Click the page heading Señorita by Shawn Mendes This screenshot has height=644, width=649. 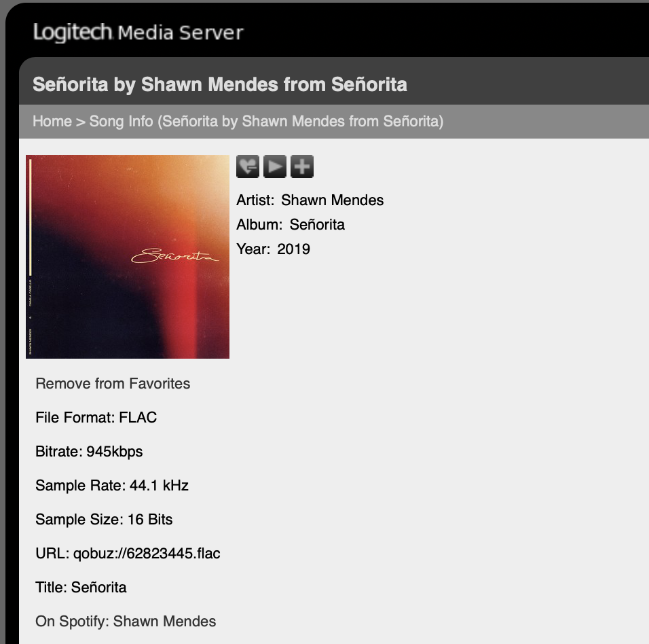tap(220, 84)
